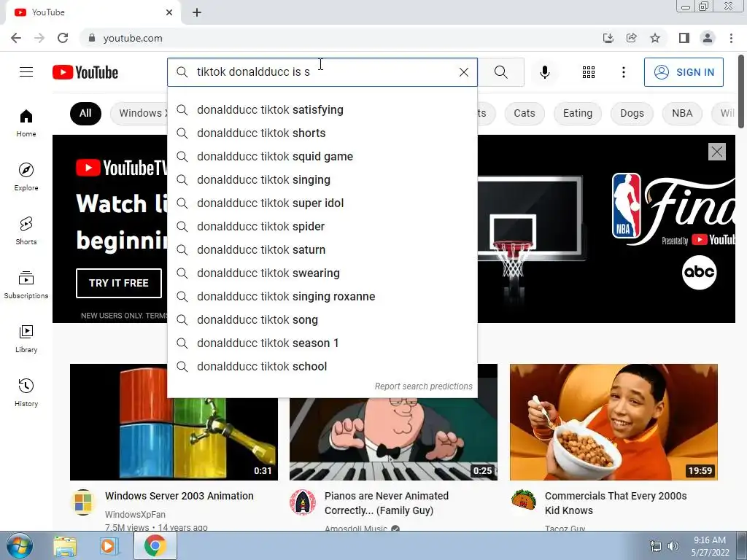Click the SIGN IN button
This screenshot has height=560, width=747.
pos(684,72)
